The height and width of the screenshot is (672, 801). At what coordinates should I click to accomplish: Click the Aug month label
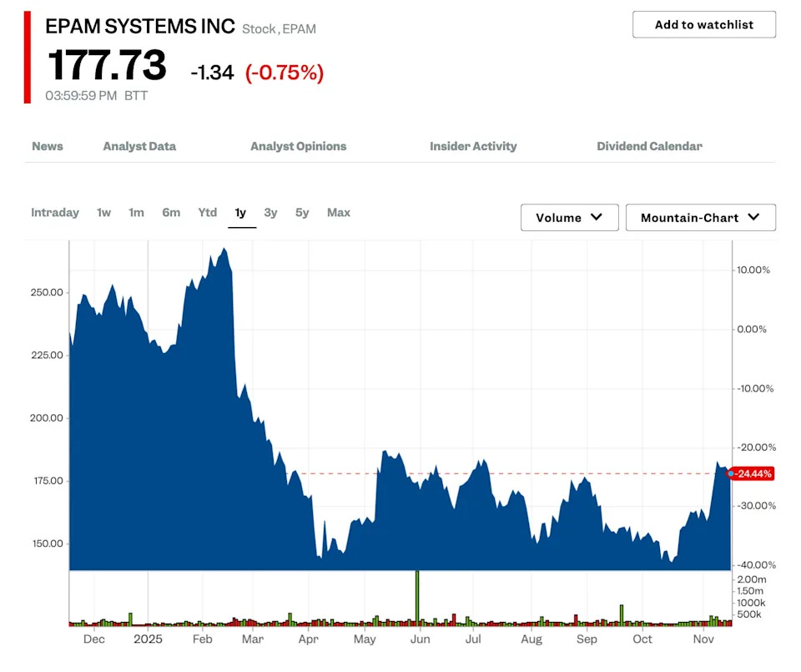coord(531,639)
